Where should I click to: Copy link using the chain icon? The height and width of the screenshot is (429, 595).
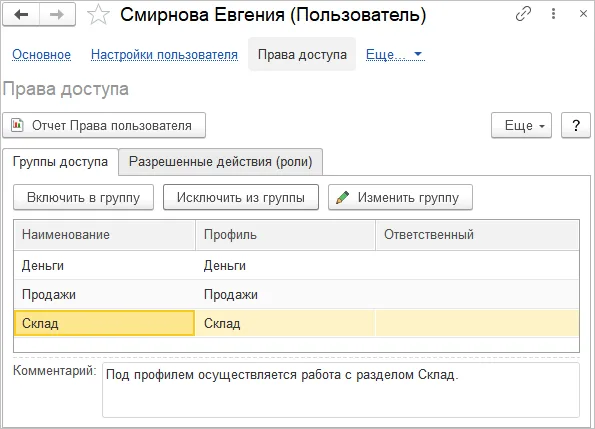point(523,14)
